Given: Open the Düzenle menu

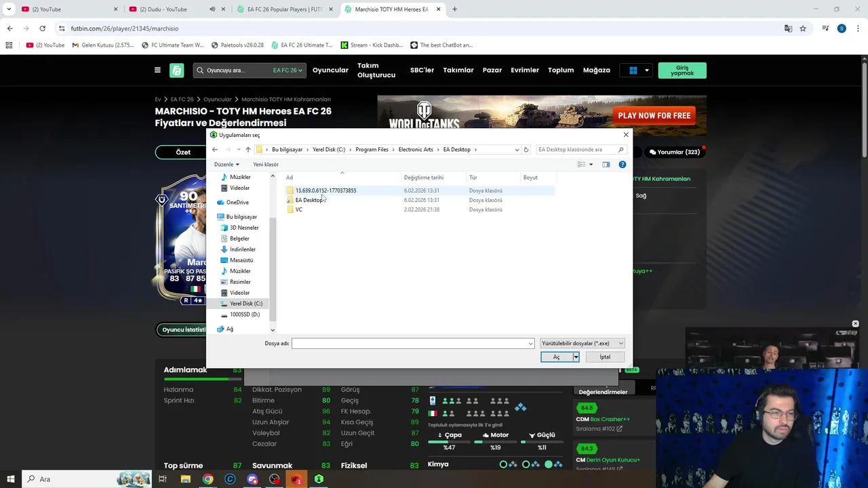Looking at the screenshot, I should pyautogui.click(x=226, y=165).
